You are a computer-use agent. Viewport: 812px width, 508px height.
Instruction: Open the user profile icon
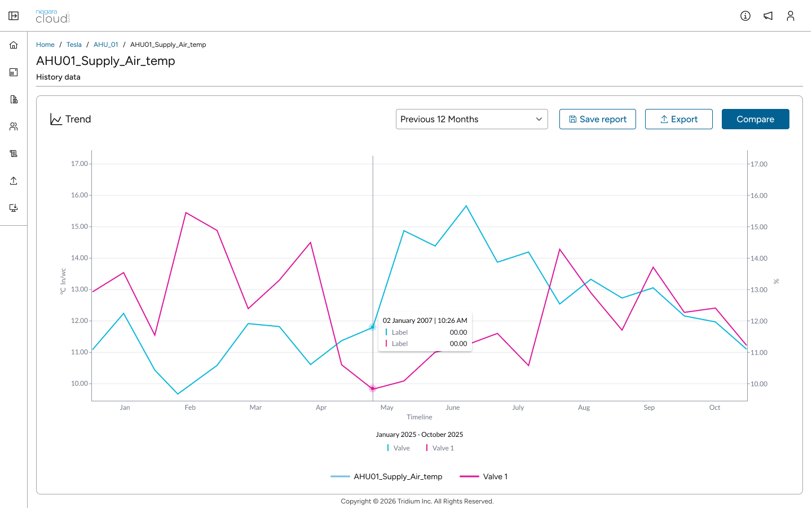[791, 16]
